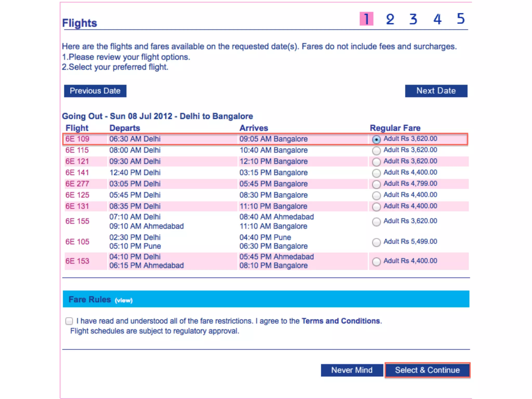Select fare for flight 6E 115
Viewport: 532px width, 399px height.
376,151
